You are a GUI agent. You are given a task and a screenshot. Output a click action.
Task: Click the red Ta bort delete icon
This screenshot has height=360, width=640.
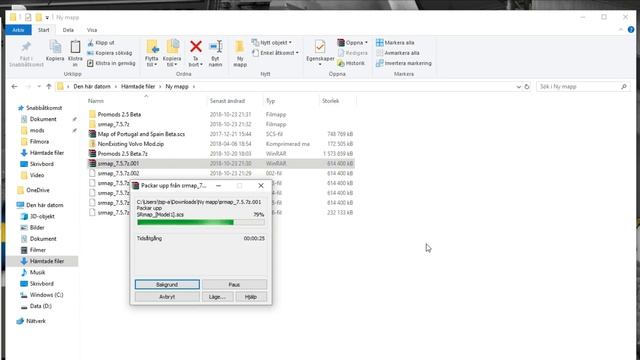(x=196, y=47)
